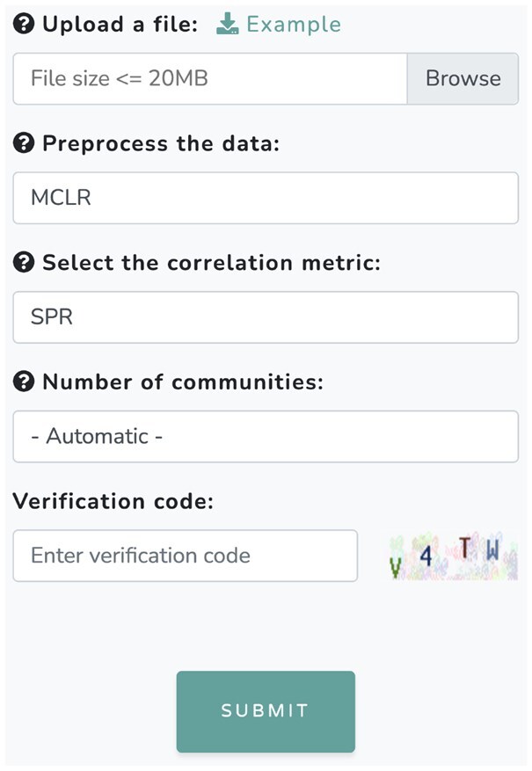Click the 'Preprocess the data:' label
The height and width of the screenshot is (771, 532).
160,144
